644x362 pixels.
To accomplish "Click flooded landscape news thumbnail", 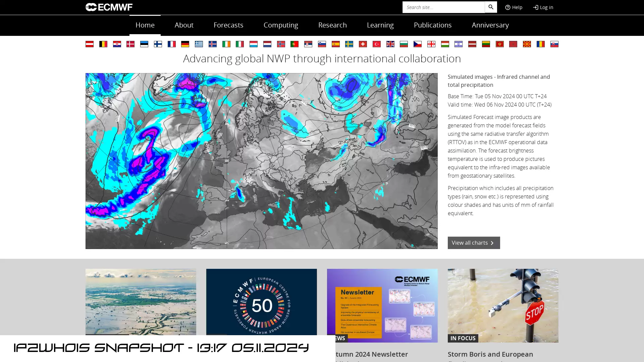I will pos(141,305).
